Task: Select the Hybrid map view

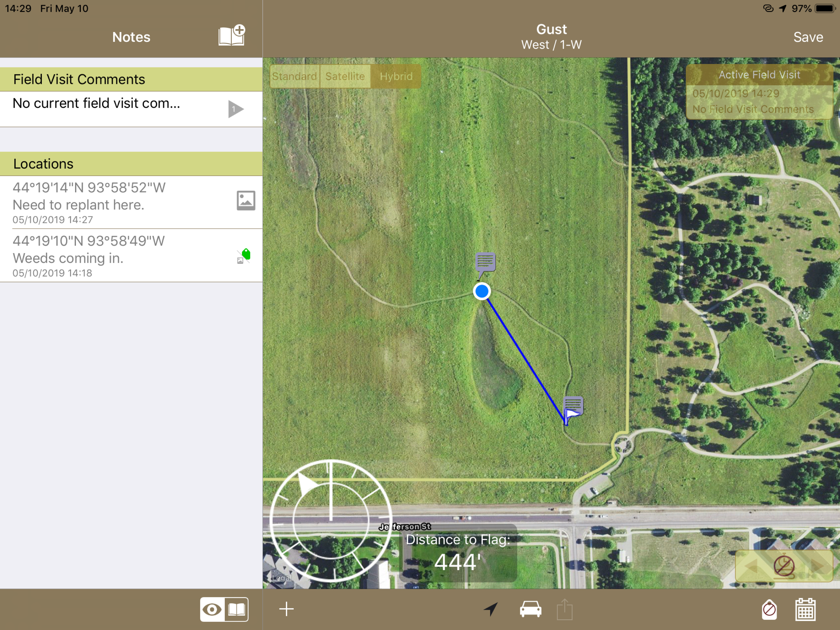Action: (396, 76)
